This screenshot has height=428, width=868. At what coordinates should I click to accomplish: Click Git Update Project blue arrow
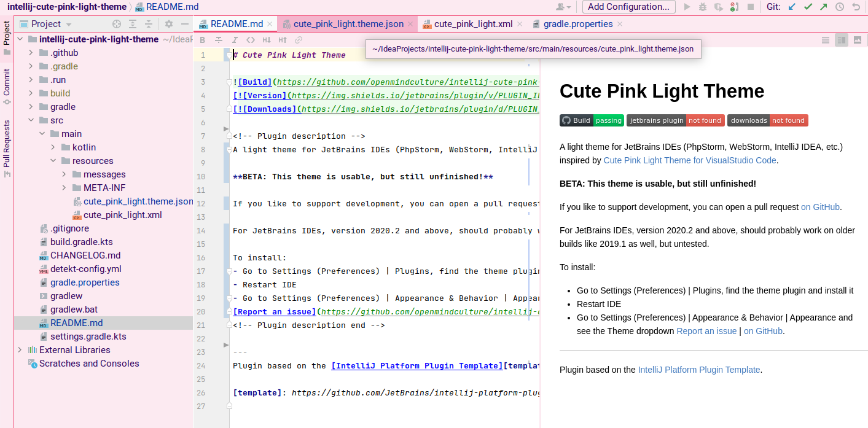(x=792, y=7)
